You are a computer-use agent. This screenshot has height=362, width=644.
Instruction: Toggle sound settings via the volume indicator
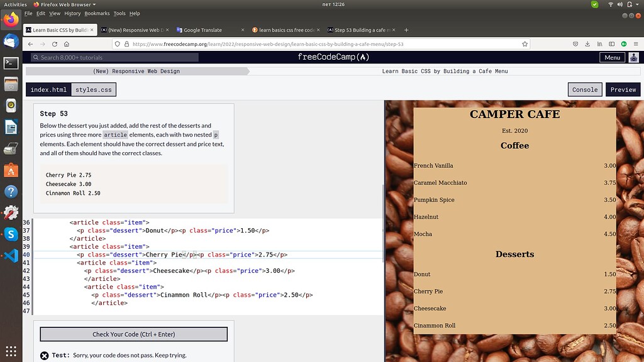pyautogui.click(x=620, y=4)
